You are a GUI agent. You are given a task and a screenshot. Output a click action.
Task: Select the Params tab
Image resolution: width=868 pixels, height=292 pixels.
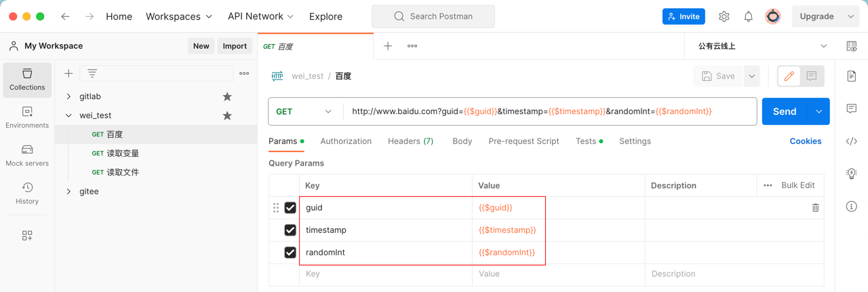286,141
